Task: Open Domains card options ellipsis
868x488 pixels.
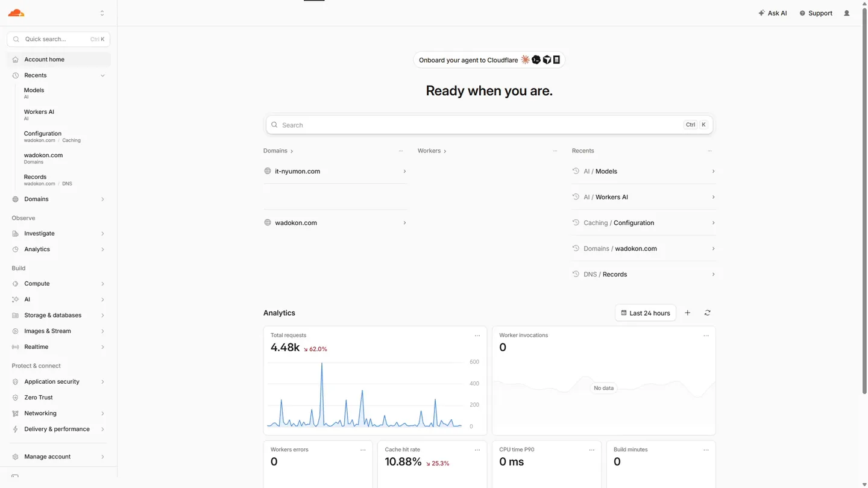Action: click(401, 151)
